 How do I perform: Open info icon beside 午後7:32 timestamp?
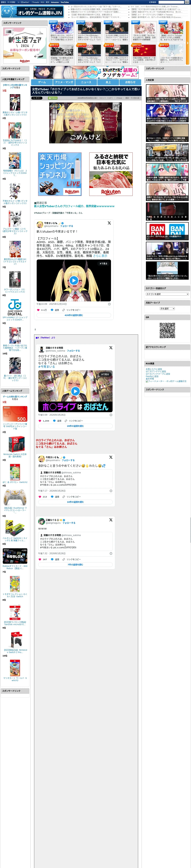point(111,553)
